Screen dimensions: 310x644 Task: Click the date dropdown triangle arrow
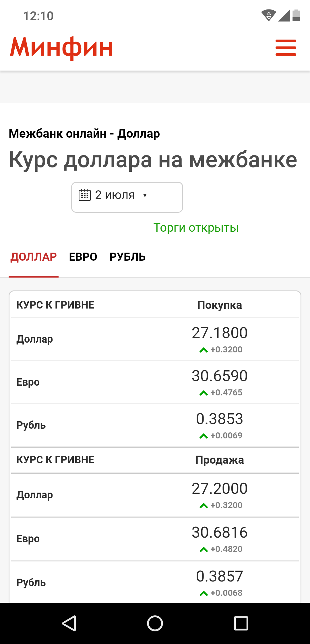pos(145,195)
